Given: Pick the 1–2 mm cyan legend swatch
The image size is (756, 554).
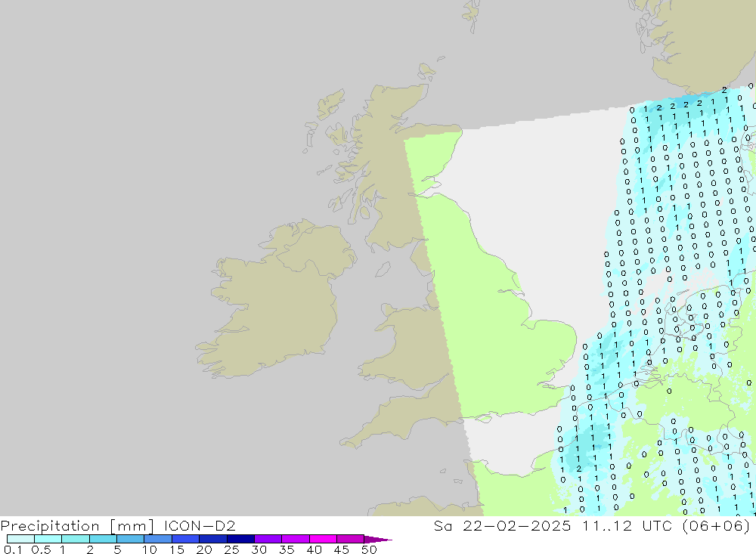Looking at the screenshot, I should click(x=75, y=539).
